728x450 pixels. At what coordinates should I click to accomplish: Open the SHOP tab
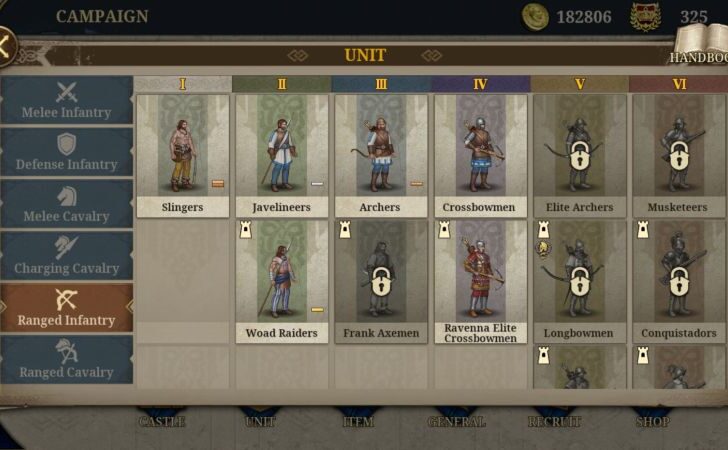coord(652,422)
